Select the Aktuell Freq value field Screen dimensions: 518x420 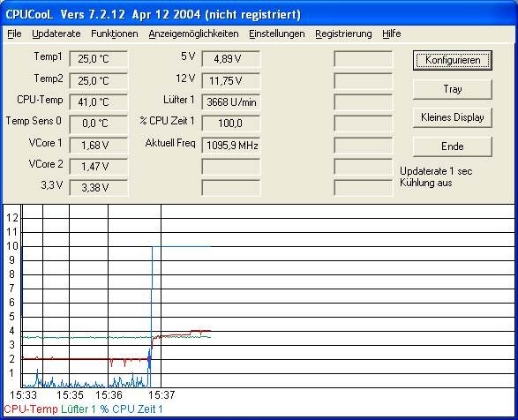tap(231, 146)
